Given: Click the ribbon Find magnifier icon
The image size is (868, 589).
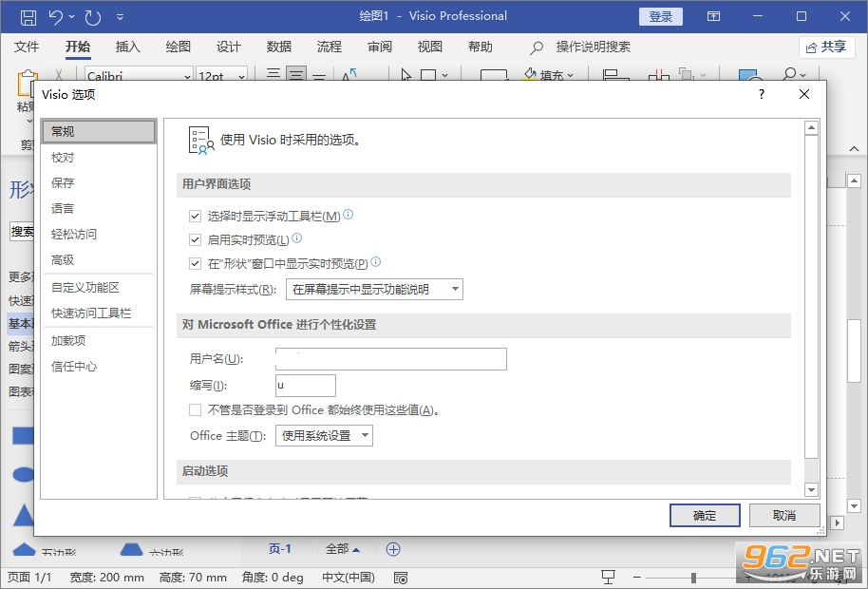Looking at the screenshot, I should tap(790, 74).
